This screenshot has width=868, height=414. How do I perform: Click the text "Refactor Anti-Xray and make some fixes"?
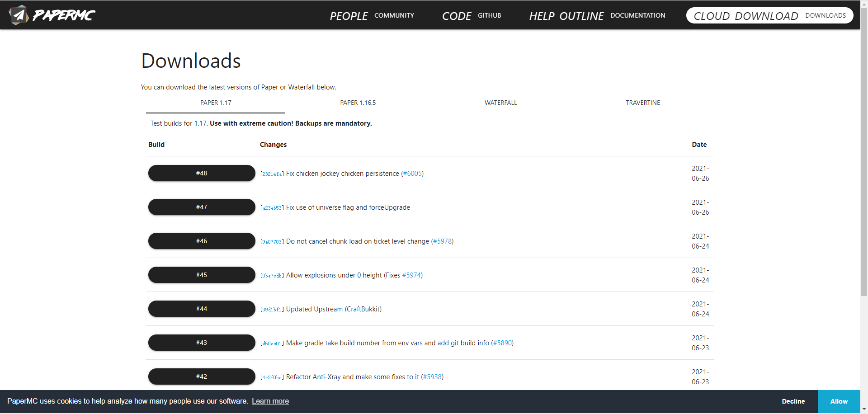click(353, 377)
